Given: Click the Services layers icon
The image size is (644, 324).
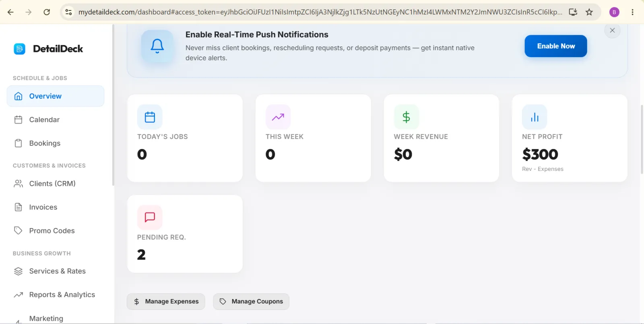Looking at the screenshot, I should (18, 271).
